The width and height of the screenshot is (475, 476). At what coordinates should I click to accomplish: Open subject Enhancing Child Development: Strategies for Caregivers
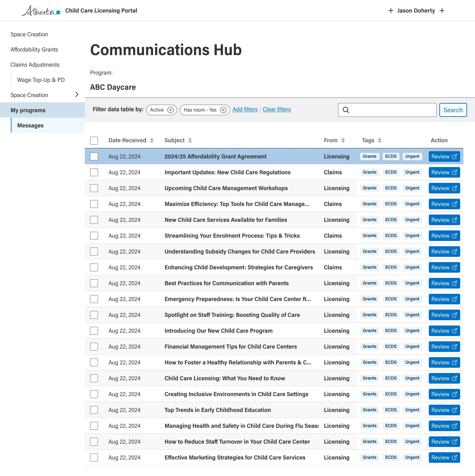click(239, 267)
